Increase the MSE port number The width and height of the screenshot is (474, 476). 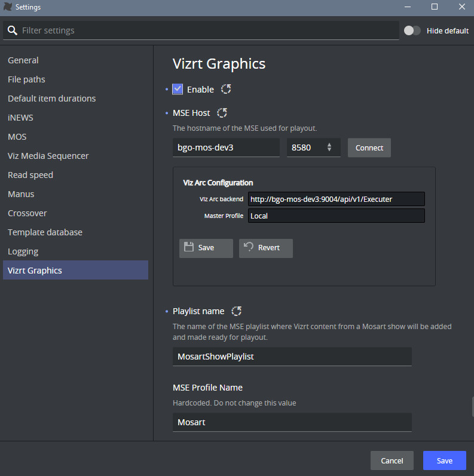(329, 145)
